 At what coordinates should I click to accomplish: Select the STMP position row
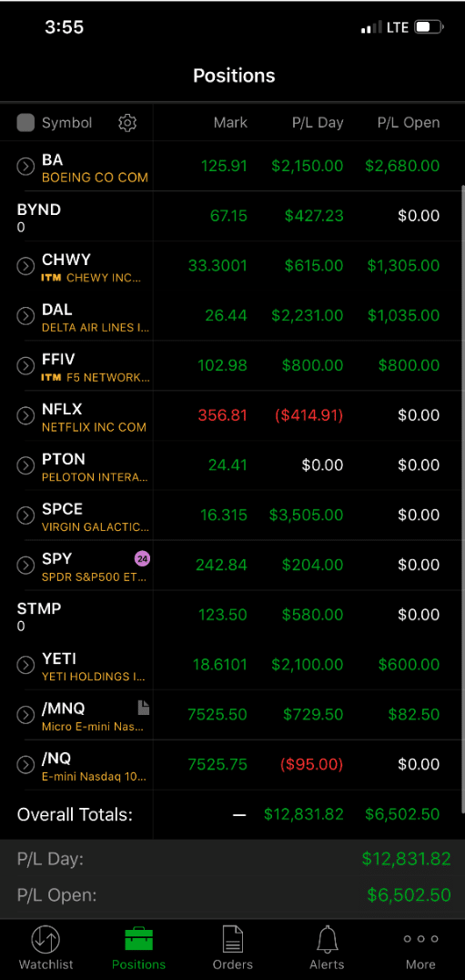[x=232, y=615]
